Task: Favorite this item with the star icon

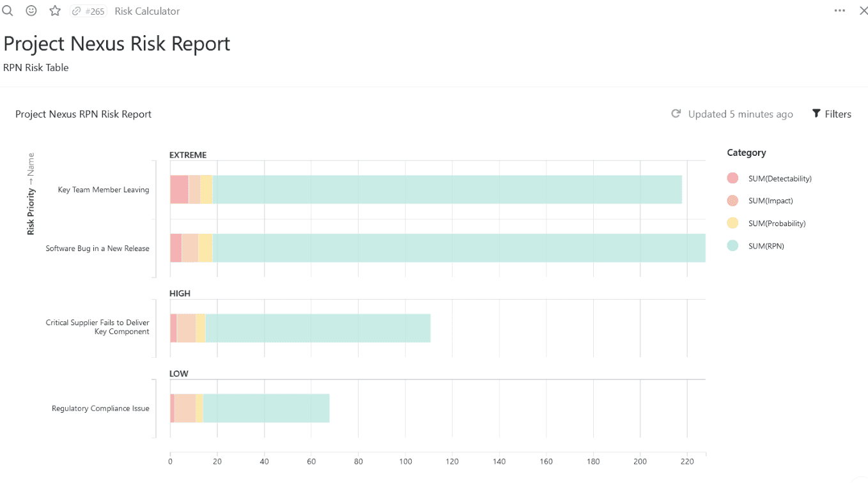Action: tap(54, 10)
